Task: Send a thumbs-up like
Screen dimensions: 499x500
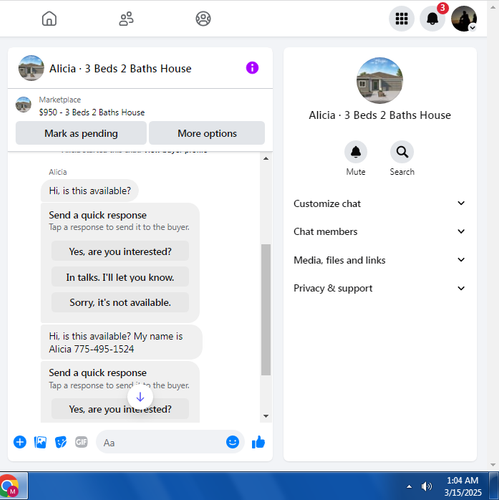Action: 258,442
